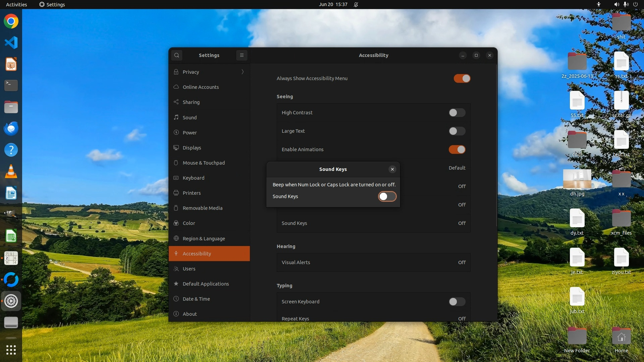
Task: Click the Settings search icon
Action: click(177, 55)
